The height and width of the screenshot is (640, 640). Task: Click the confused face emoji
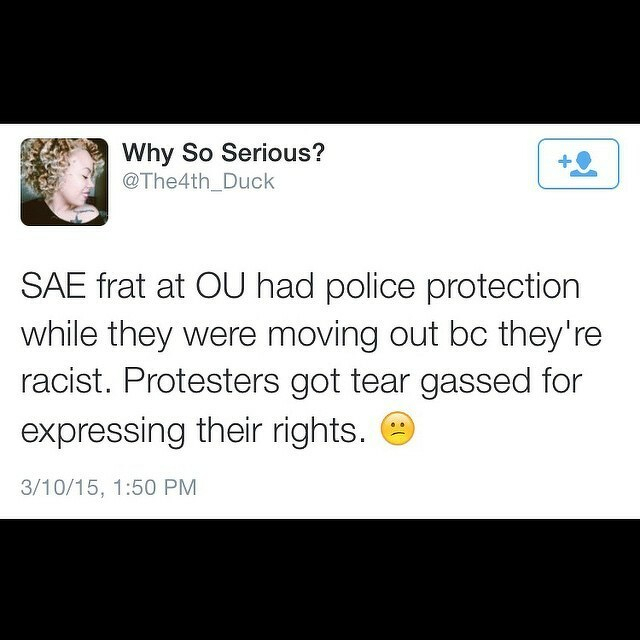tap(398, 429)
